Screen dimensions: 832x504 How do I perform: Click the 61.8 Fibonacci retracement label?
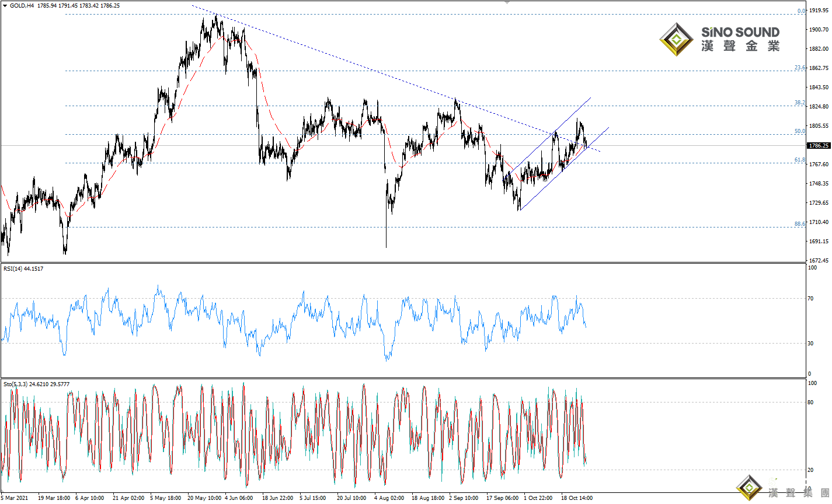click(x=799, y=160)
